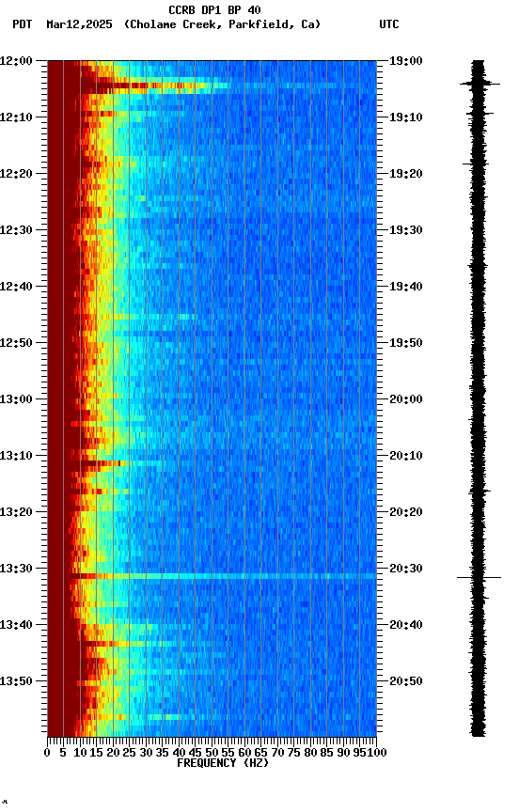Click the '19:40' UTC time label

(406, 287)
